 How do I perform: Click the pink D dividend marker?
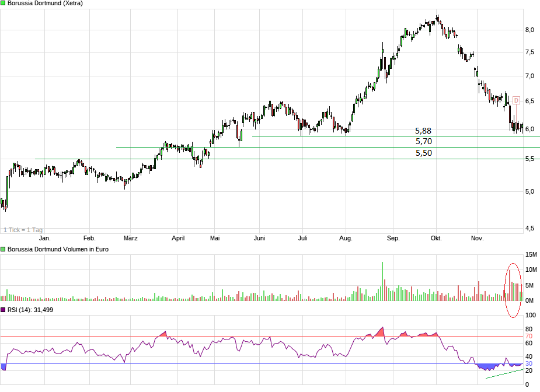tap(516, 100)
